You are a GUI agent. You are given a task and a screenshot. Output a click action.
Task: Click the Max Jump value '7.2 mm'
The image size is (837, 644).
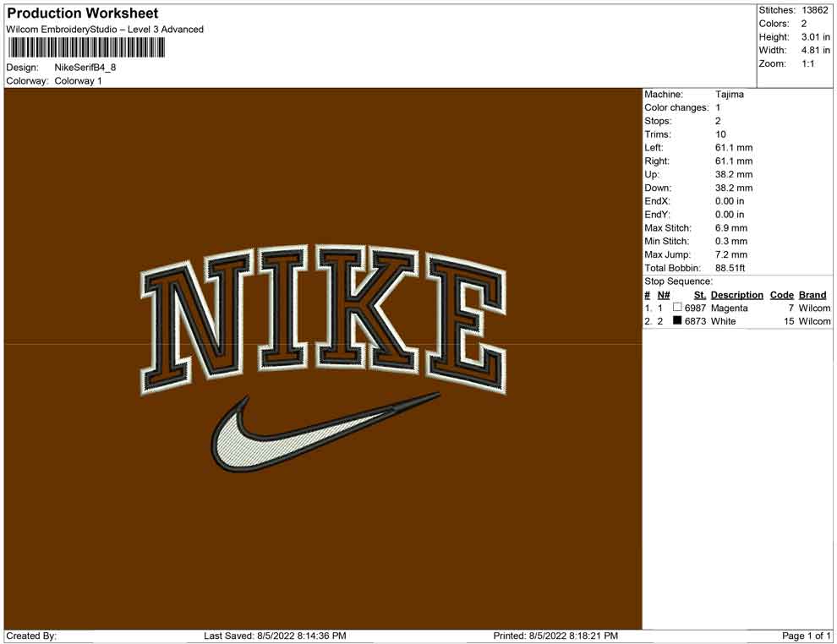coord(731,254)
